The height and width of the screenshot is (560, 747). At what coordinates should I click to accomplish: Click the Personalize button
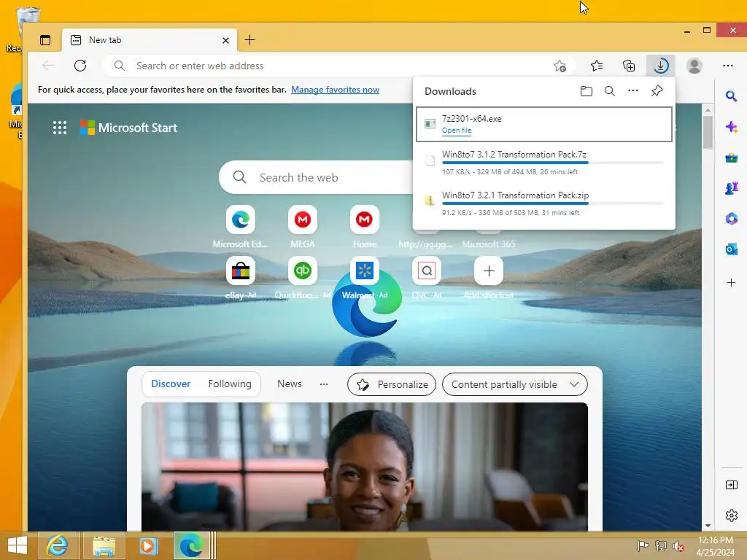coord(392,384)
